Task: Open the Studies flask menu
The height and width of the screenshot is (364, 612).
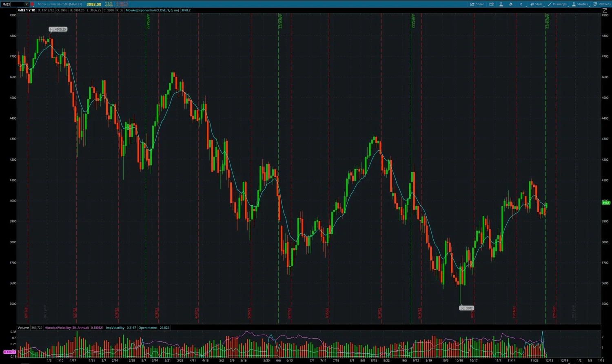Action: tap(501, 4)
